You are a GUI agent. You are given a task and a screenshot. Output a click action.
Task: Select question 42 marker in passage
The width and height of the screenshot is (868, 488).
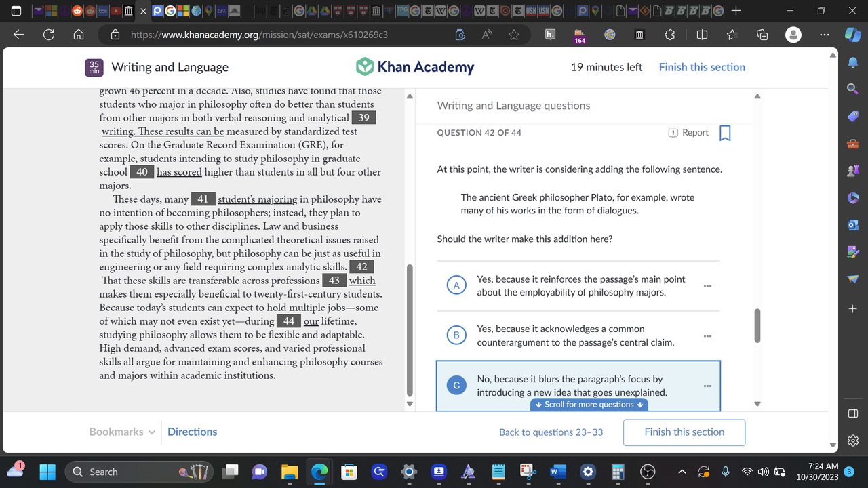(361, 267)
